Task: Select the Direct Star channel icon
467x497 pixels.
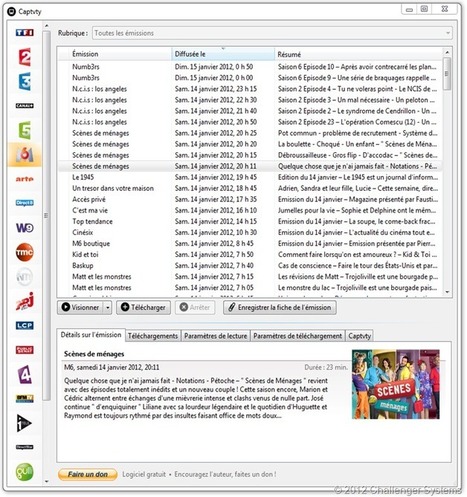Action: click(25, 447)
